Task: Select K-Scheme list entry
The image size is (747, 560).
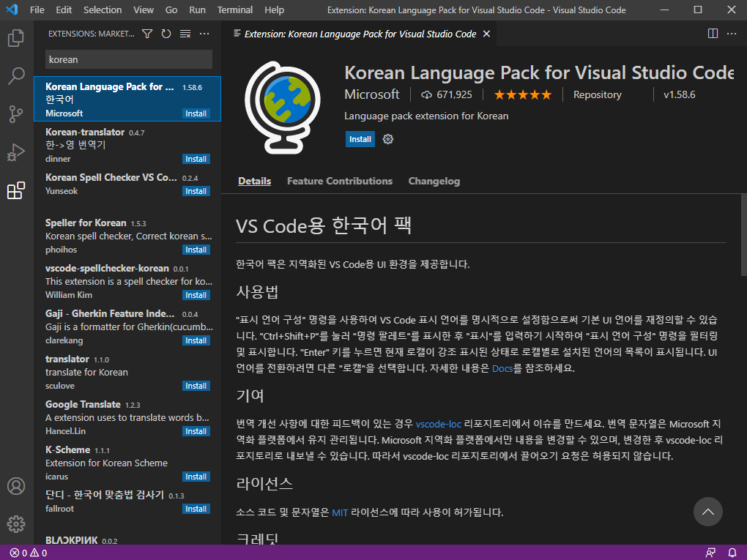Action: [127, 463]
